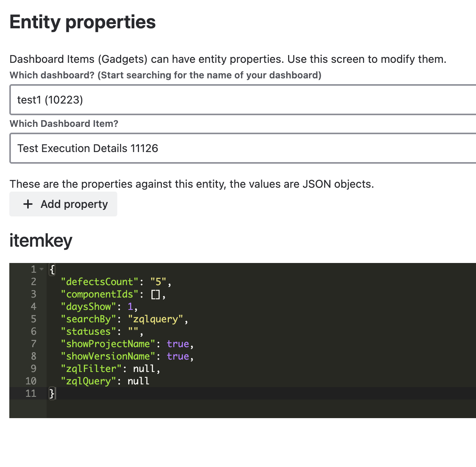This screenshot has height=467, width=476.
Task: Click the true value of showVersionName
Action: coord(177,356)
